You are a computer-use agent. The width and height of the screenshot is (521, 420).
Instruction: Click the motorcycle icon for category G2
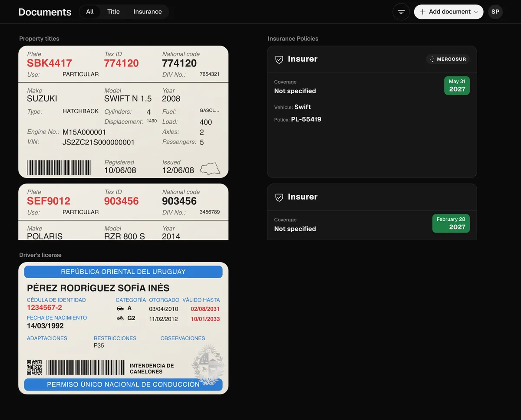[120, 318]
